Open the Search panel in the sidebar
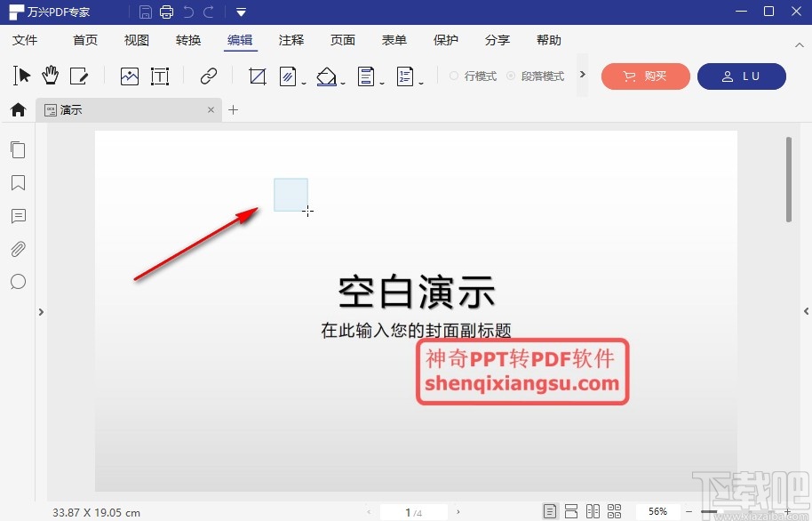The width and height of the screenshot is (812, 521). [x=18, y=282]
